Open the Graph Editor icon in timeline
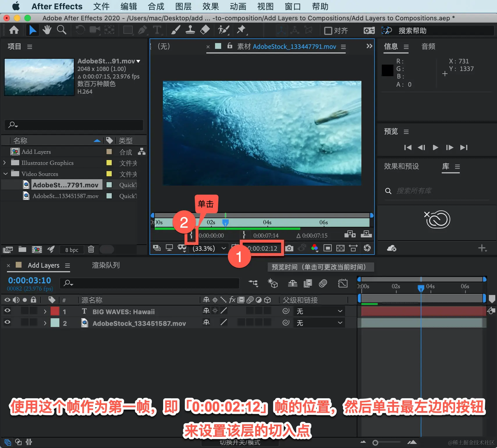 tap(343, 283)
